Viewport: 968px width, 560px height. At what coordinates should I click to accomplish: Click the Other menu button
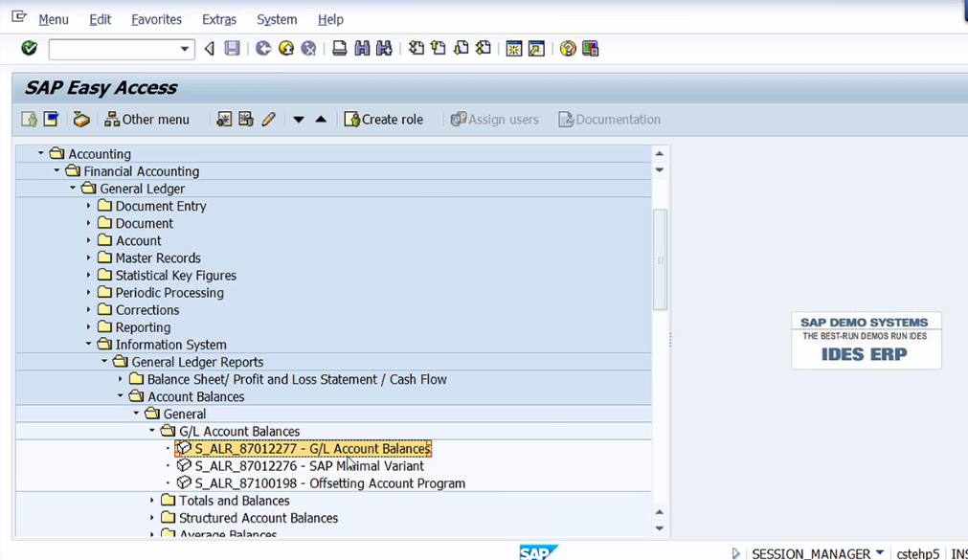pos(146,119)
